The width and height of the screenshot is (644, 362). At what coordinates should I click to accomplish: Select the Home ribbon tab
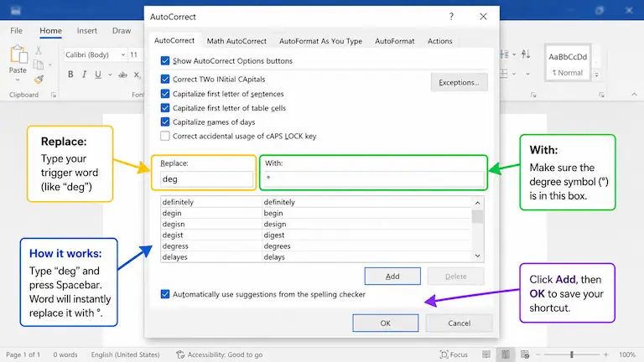pyautogui.click(x=50, y=31)
